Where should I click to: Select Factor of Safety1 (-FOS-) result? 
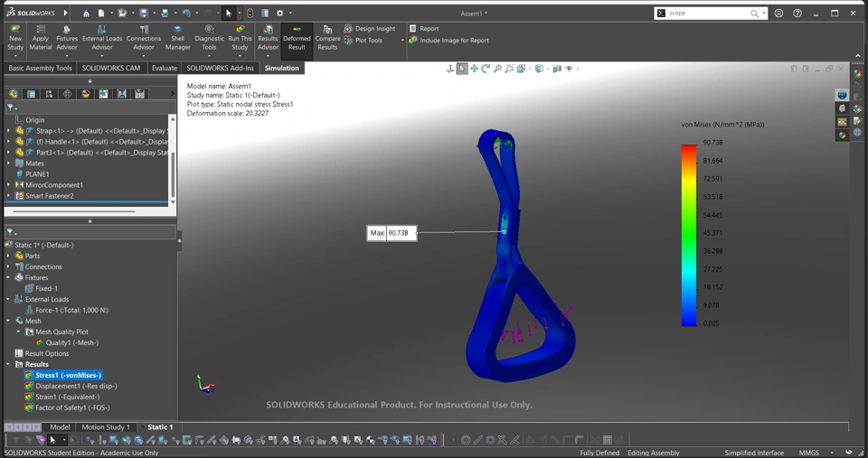point(67,407)
